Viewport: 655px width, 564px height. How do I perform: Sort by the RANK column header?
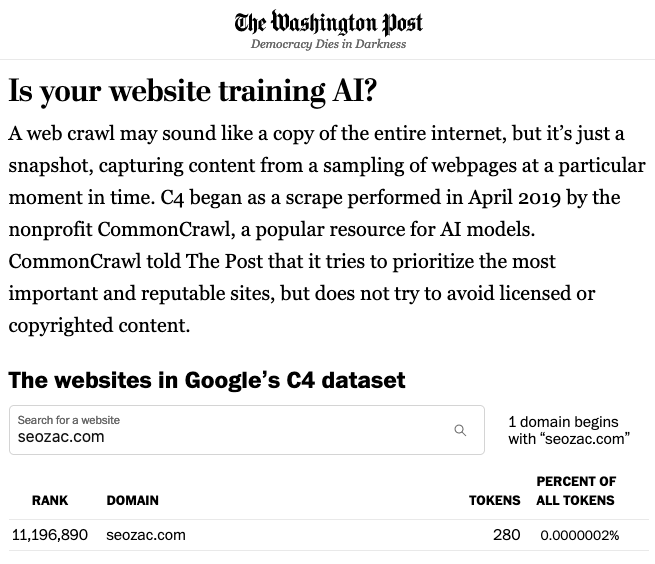pyautogui.click(x=50, y=500)
